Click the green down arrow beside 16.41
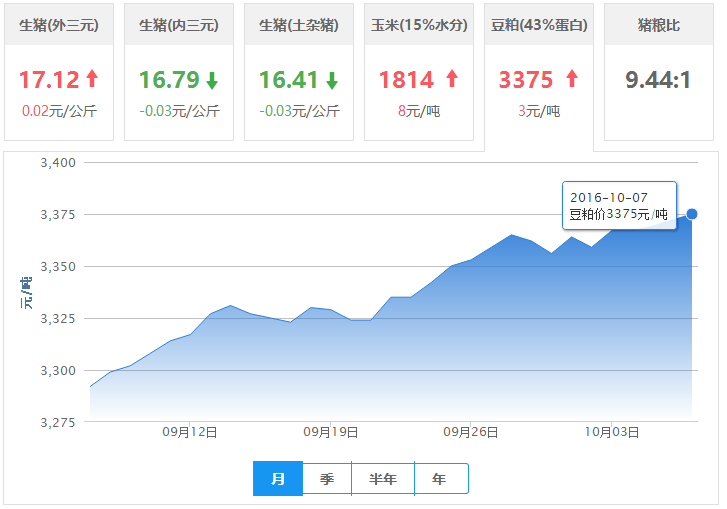Screen dimensions: 727x509 point(332,81)
